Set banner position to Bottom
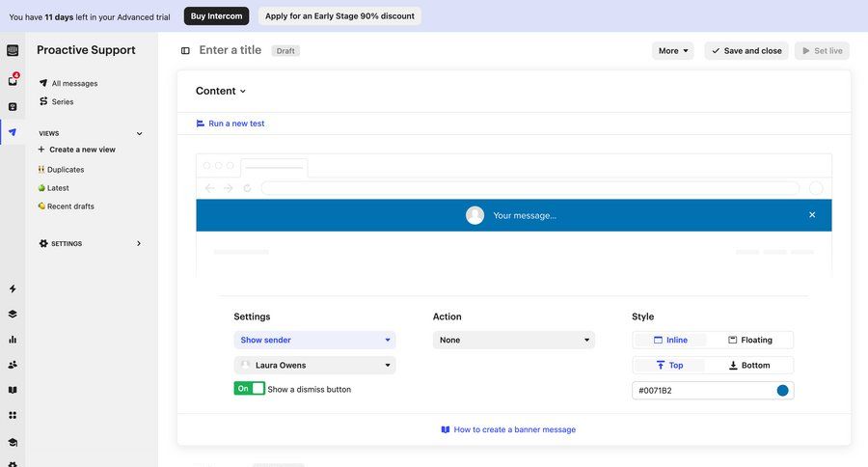This screenshot has height=467, width=868. pos(749,365)
